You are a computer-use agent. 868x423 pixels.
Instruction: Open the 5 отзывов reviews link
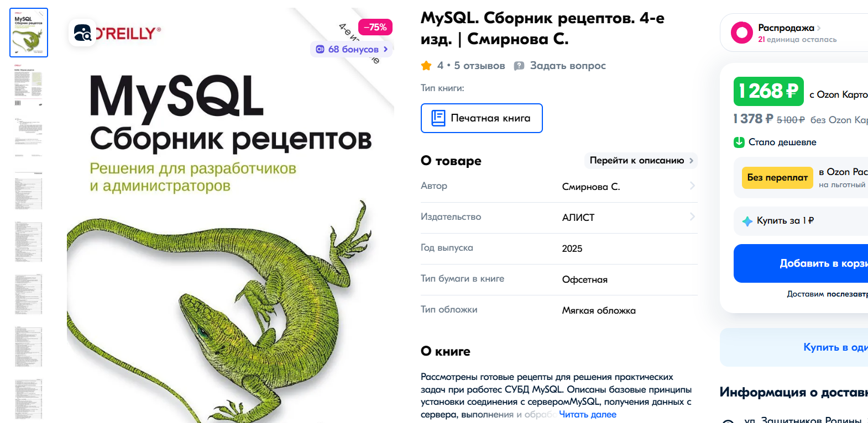pos(479,66)
